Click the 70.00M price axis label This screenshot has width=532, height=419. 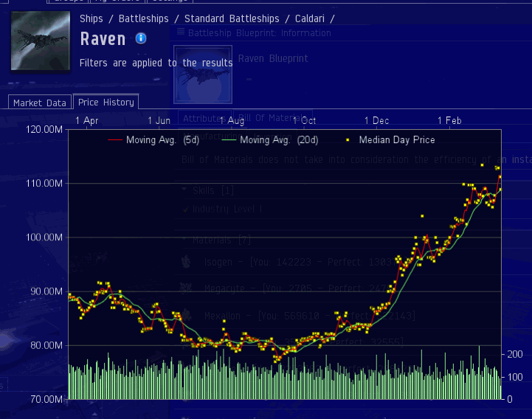pyautogui.click(x=46, y=399)
